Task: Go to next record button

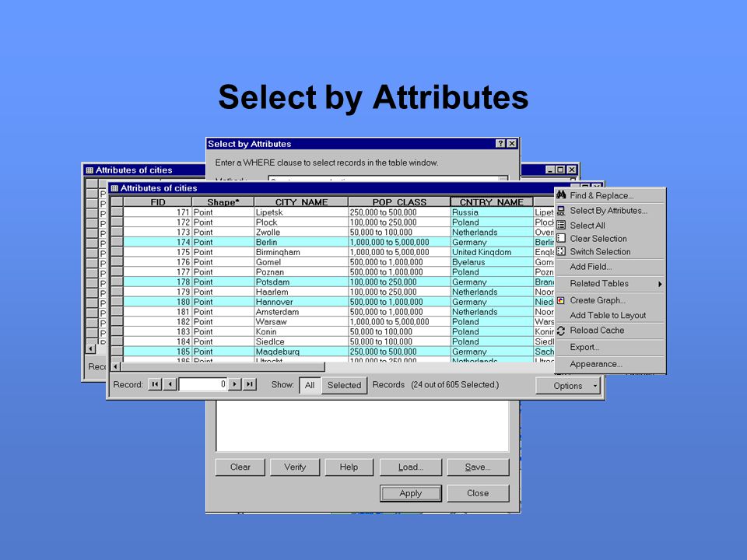Action: [x=234, y=384]
